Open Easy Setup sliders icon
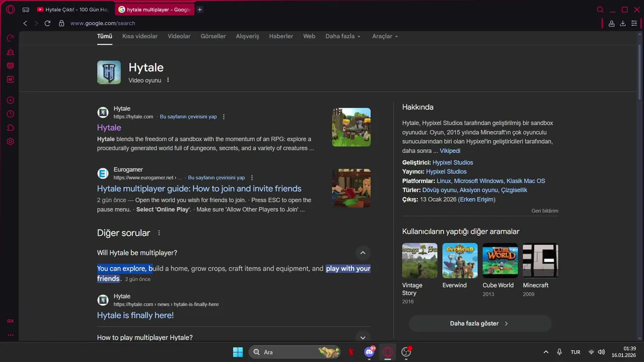Screen dimensions: 644x362 [634, 23]
